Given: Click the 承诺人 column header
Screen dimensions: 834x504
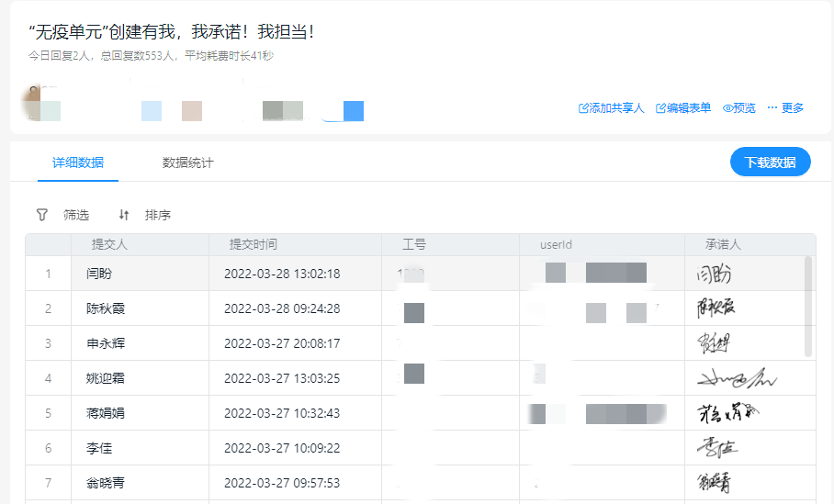Looking at the screenshot, I should [723, 244].
